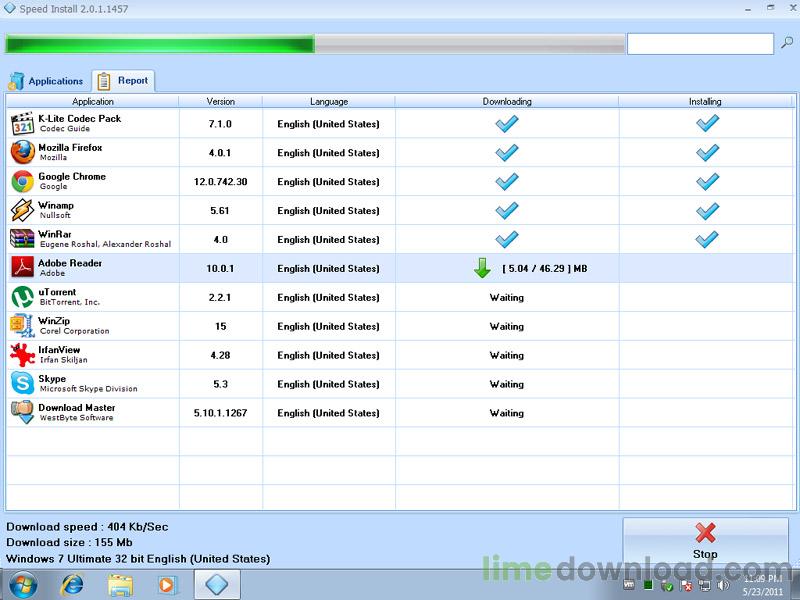Click the Skype icon

22,384
